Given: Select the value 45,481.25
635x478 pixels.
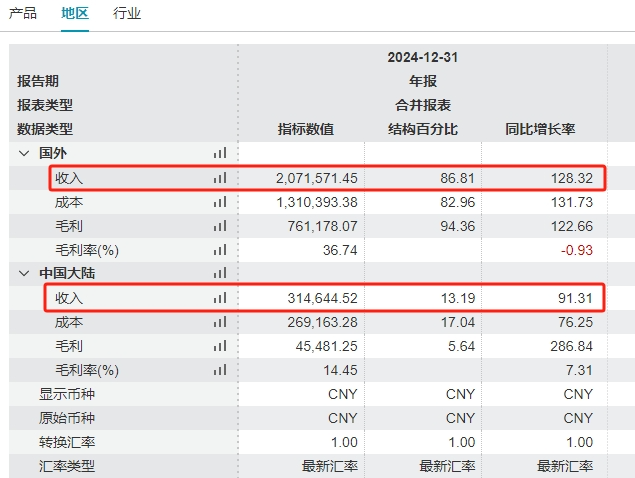Looking at the screenshot, I should pos(326,346).
